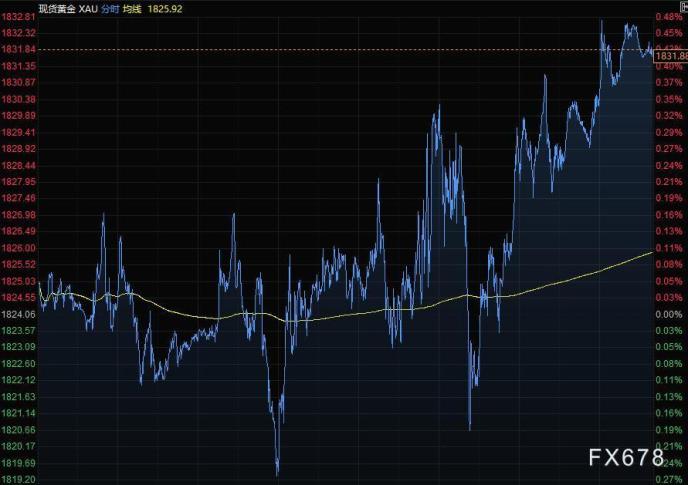
Task: Toggle the 均线 average line label
Action: pos(134,7)
